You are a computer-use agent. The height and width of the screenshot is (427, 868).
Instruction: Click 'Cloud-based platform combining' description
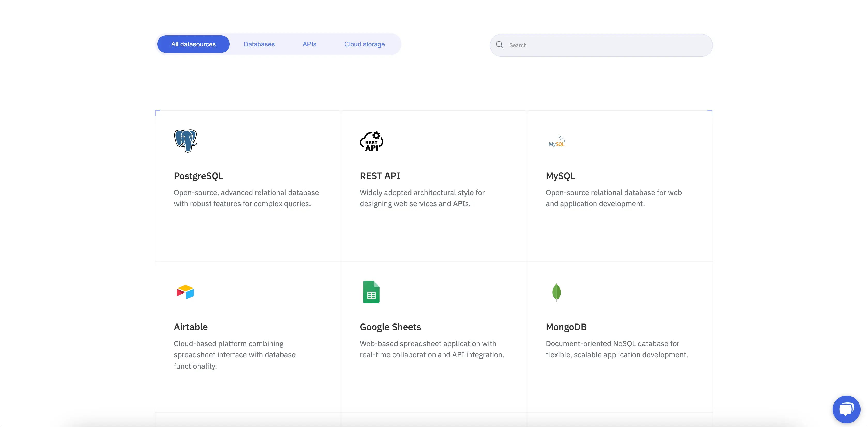[x=235, y=355]
